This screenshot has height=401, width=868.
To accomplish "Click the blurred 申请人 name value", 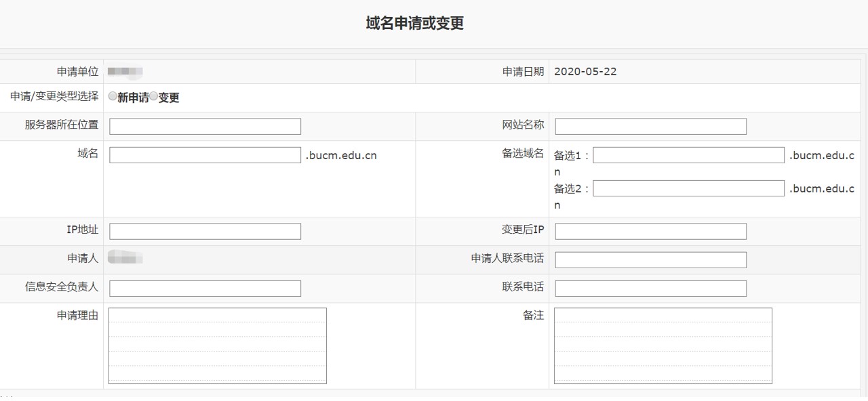I will (x=125, y=257).
